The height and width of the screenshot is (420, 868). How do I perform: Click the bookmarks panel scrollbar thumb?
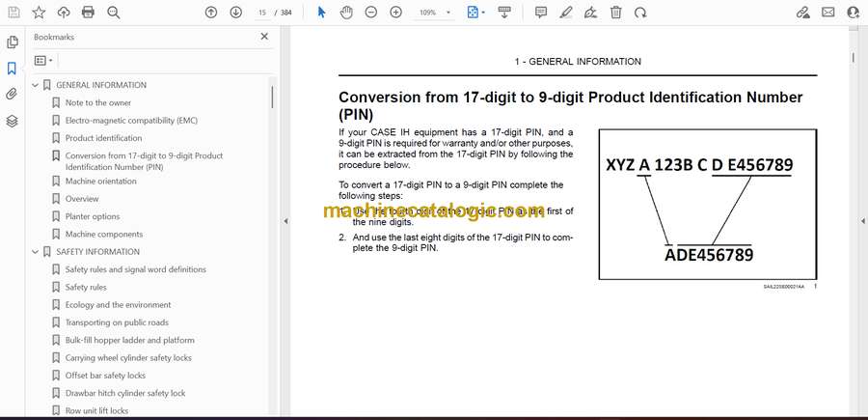(272, 96)
